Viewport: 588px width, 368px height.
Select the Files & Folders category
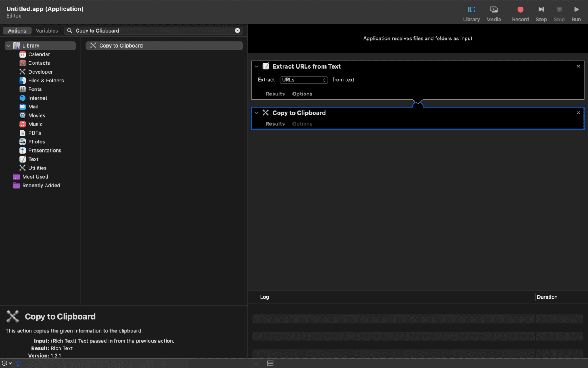[46, 80]
